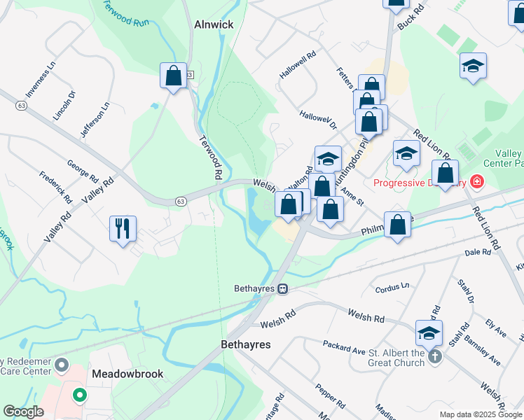Select the school marker right of Huntingdon Pike

(406, 156)
